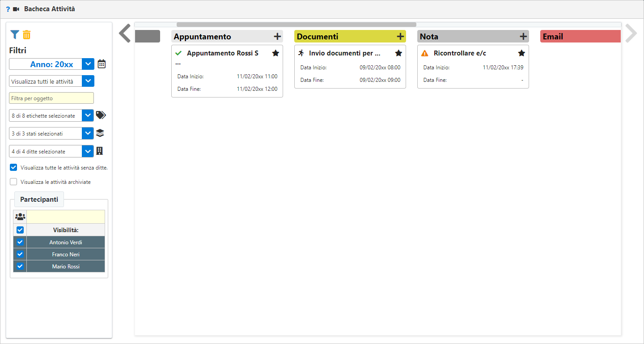Uncheck Antonio Verdi participant checkbox
This screenshot has height=344, width=644.
click(20, 242)
